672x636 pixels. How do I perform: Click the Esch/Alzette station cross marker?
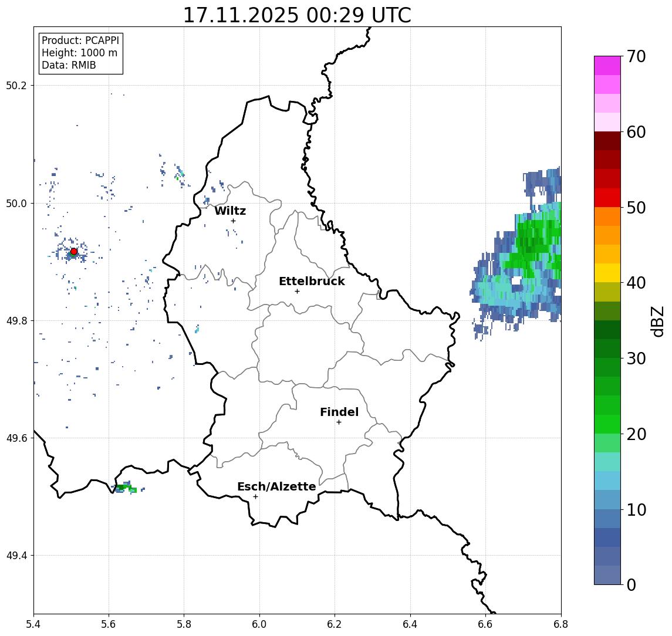click(255, 497)
